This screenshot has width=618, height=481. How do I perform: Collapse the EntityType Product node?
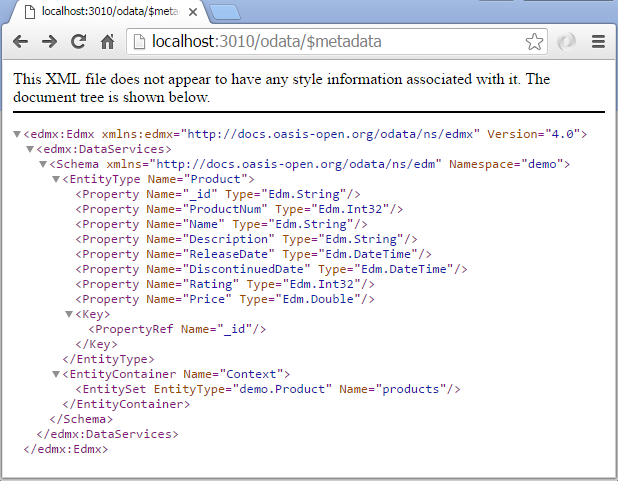[x=56, y=179]
